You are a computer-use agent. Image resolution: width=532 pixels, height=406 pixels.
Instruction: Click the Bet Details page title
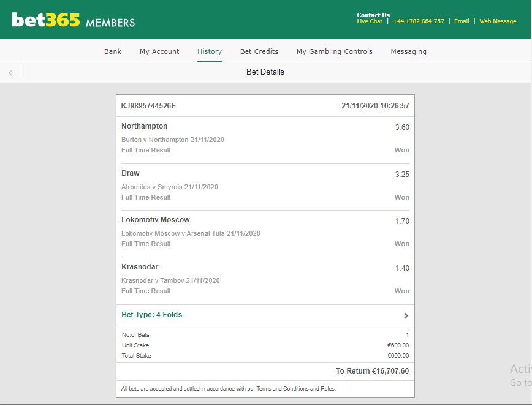[x=265, y=72]
